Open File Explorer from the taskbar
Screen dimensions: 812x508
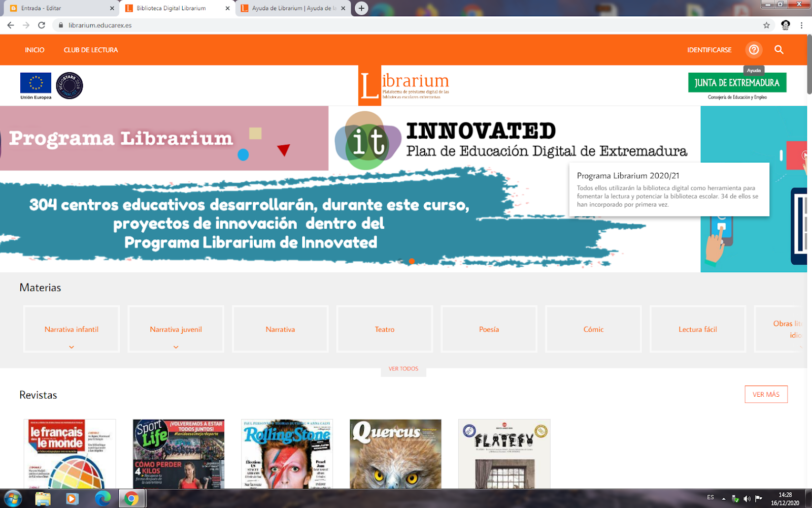(43, 499)
